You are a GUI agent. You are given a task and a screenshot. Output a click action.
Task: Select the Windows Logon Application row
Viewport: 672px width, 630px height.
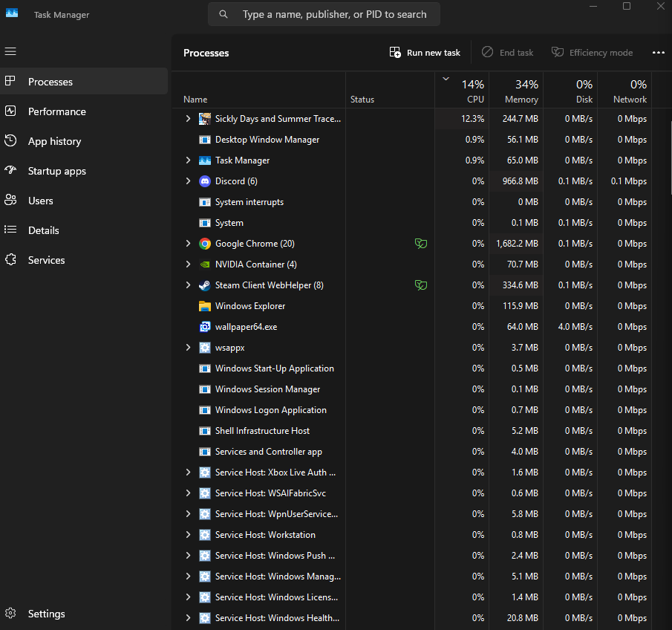tap(411, 410)
